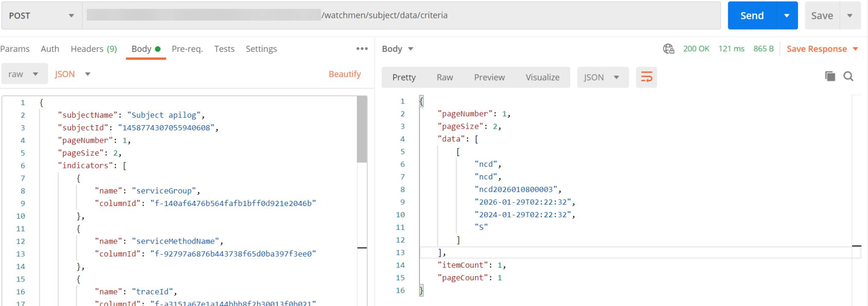Switch to the Visualize response tab

(542, 77)
